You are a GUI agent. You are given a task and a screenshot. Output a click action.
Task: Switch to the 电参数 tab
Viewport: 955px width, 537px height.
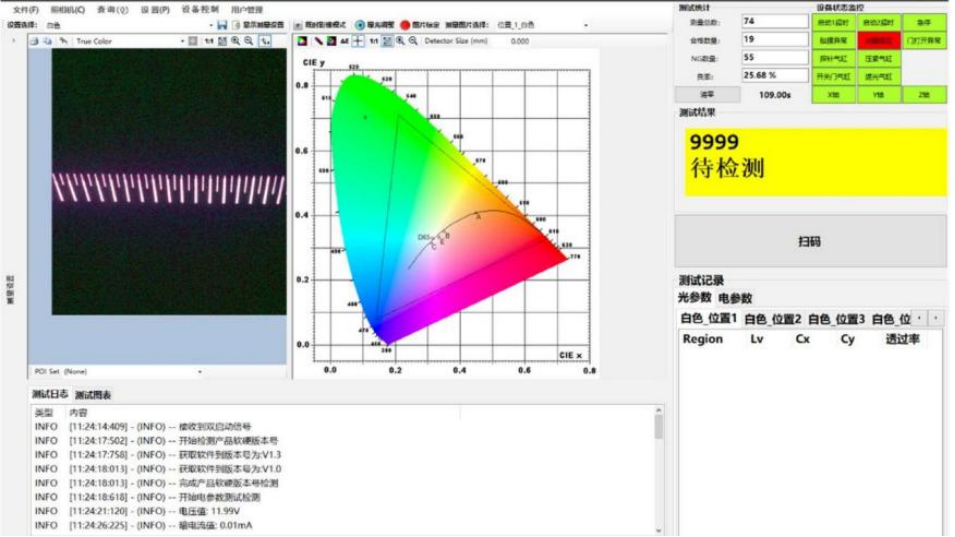coord(735,298)
